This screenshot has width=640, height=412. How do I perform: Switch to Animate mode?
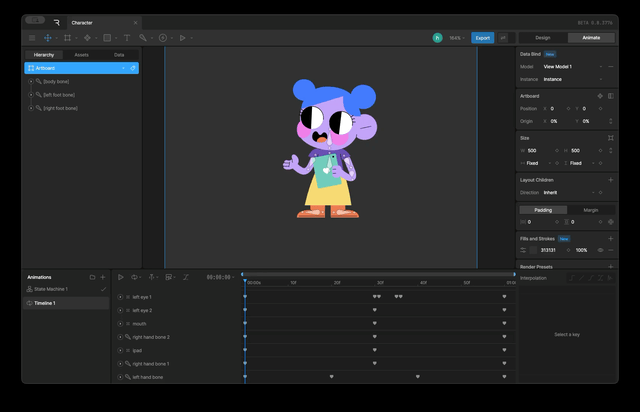tap(590, 38)
